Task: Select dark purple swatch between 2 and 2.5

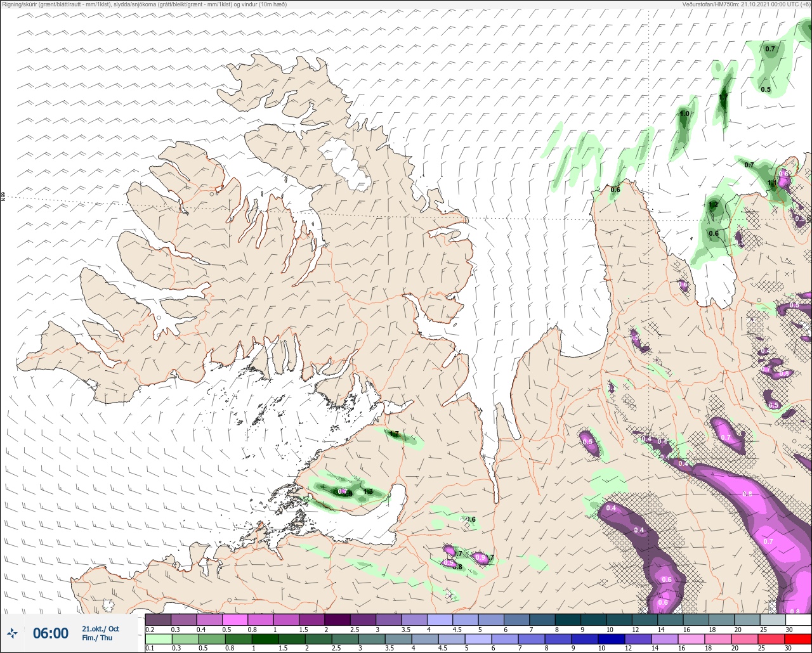Action: (x=337, y=619)
